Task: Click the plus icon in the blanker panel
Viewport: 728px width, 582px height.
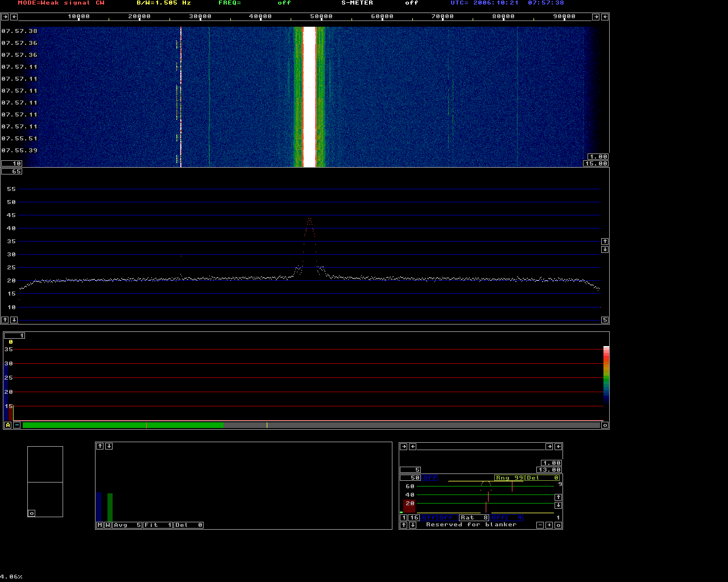Action: 549,525
